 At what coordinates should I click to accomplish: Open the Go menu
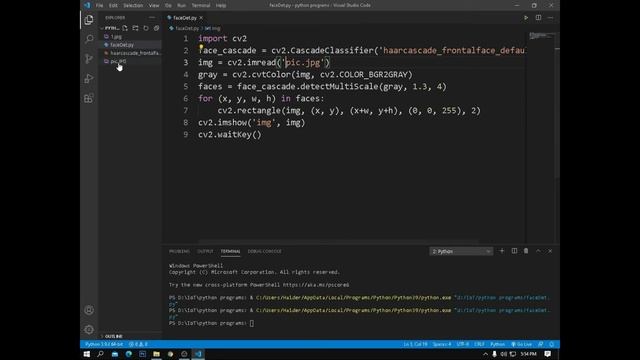tap(168, 5)
